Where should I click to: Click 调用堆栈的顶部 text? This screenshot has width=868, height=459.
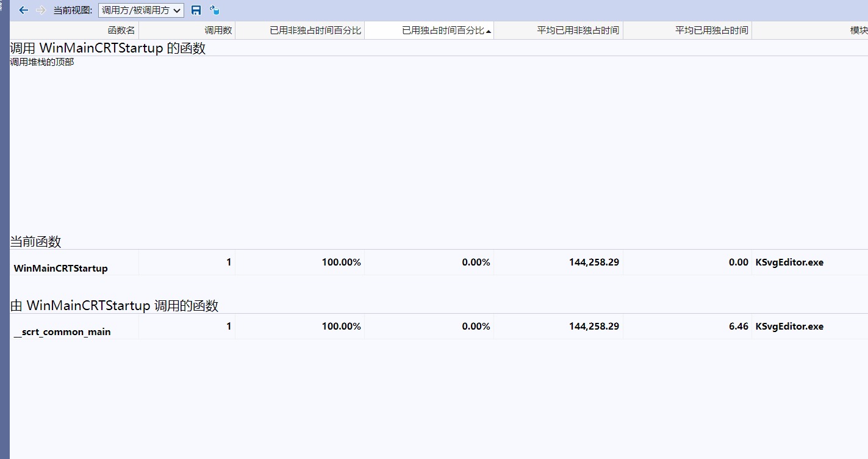coord(42,62)
